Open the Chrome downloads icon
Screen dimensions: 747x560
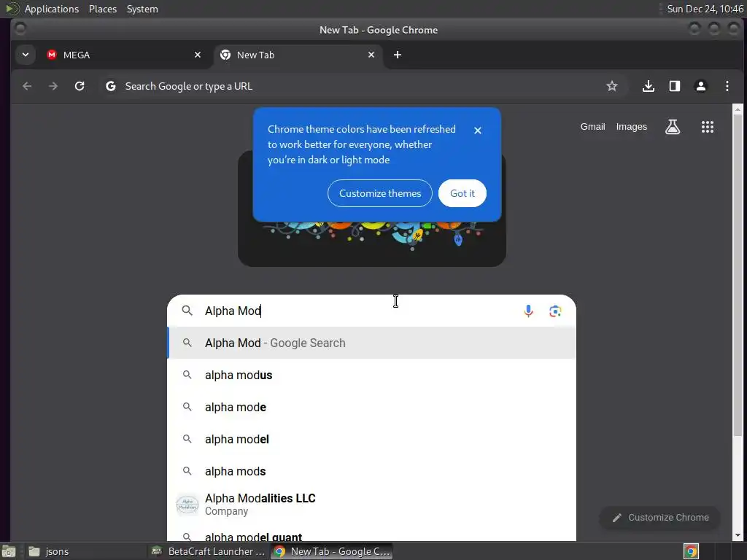point(648,86)
